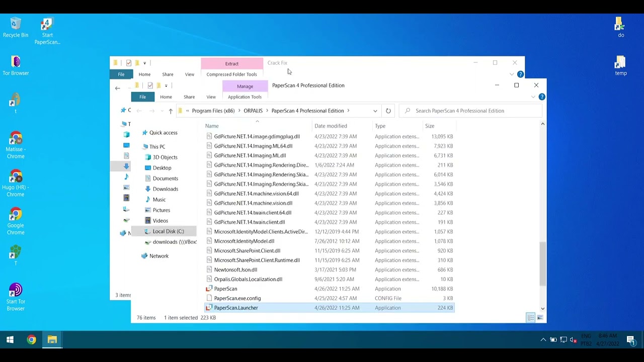Launch the Tor Browser desktop icon
644x362 pixels.
(16, 65)
